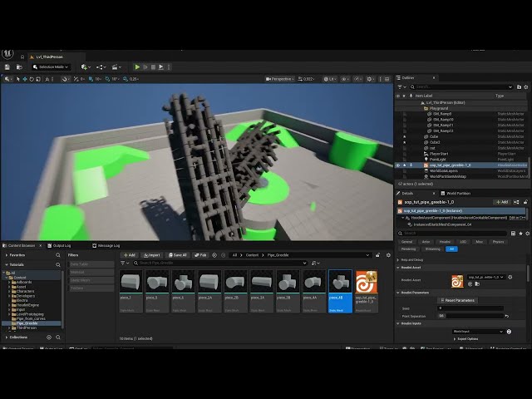Choose the Translate move tool in viewport
The width and height of the screenshot is (532, 399).
click(25, 79)
